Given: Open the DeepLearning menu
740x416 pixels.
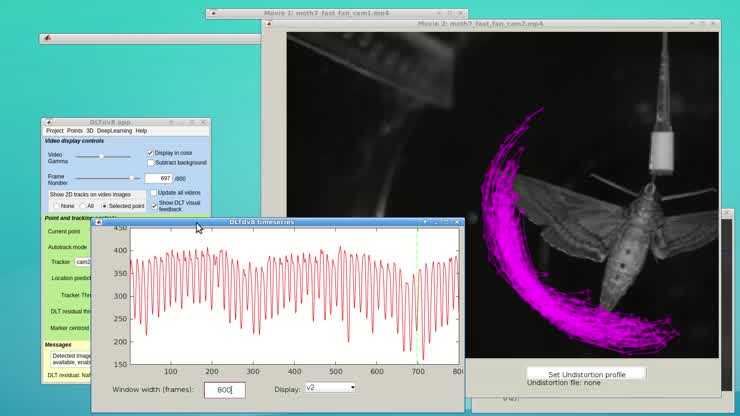Looking at the screenshot, I should 113,131.
